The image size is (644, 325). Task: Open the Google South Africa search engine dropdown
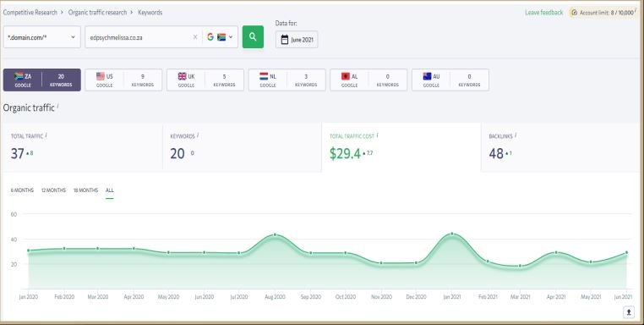click(220, 37)
